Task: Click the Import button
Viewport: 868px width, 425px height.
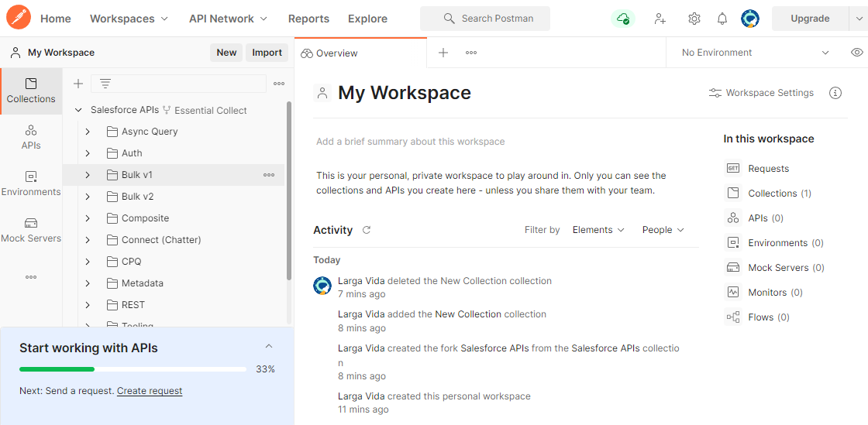Action: [267, 53]
